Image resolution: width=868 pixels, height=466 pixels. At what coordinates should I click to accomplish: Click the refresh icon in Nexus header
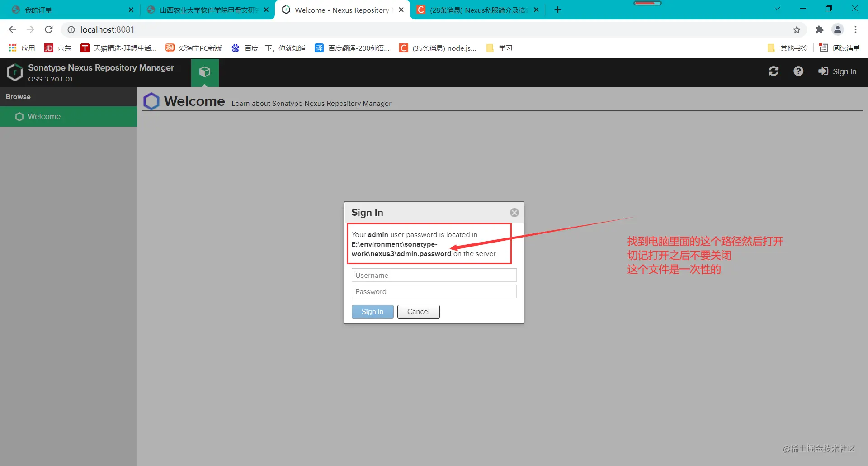coord(774,71)
